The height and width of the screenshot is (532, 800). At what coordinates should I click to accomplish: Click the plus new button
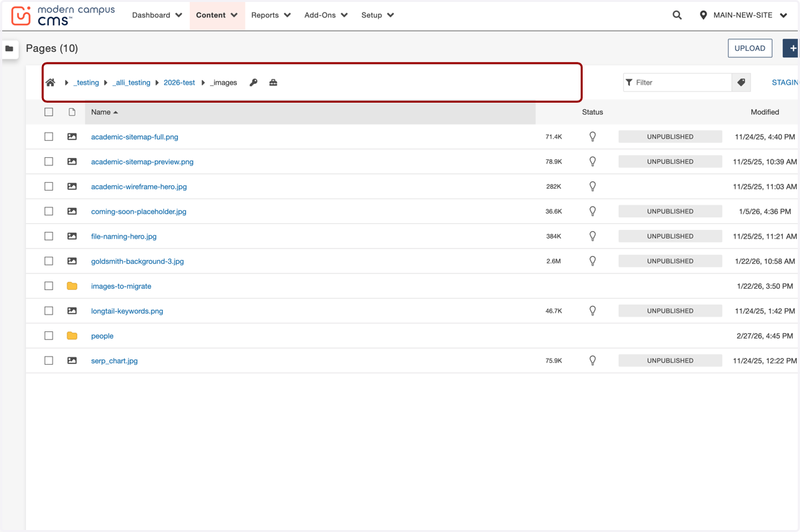coord(793,48)
